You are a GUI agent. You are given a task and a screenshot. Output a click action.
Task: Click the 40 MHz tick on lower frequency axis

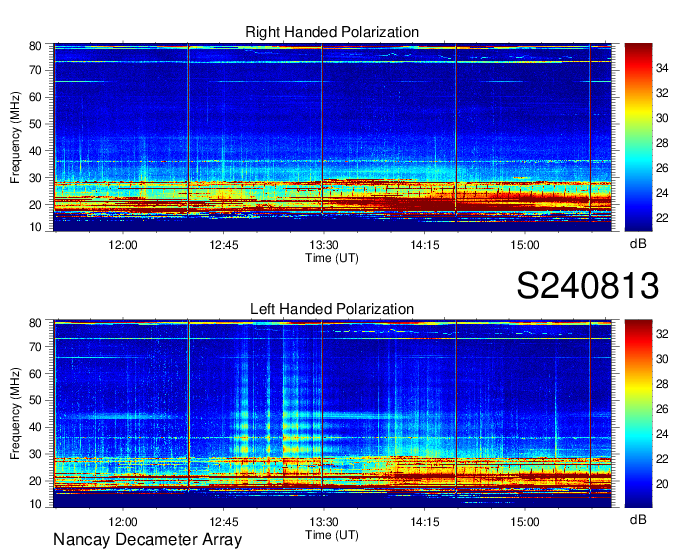(x=35, y=428)
